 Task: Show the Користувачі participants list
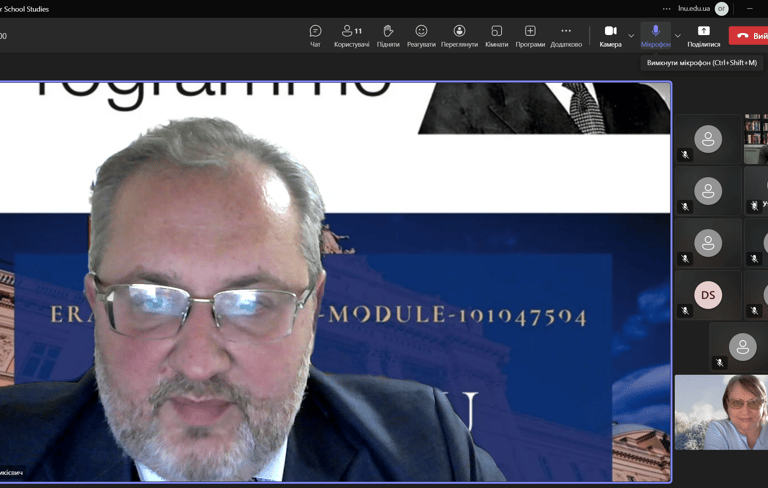[351, 36]
